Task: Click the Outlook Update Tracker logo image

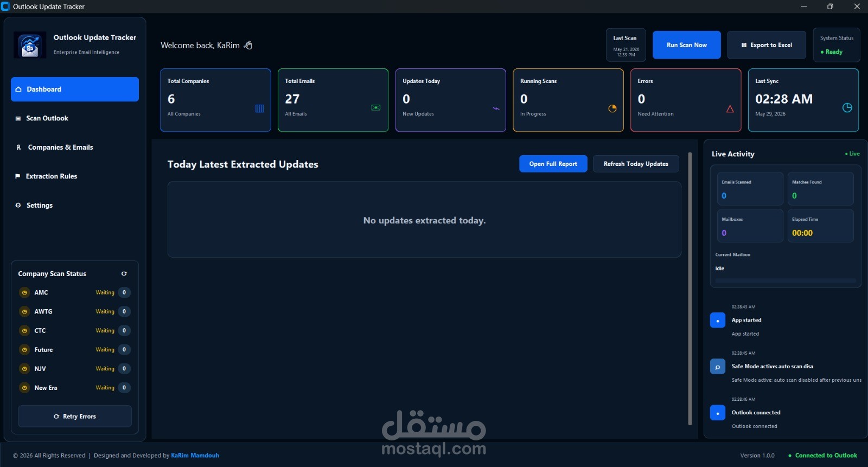Action: coord(30,45)
